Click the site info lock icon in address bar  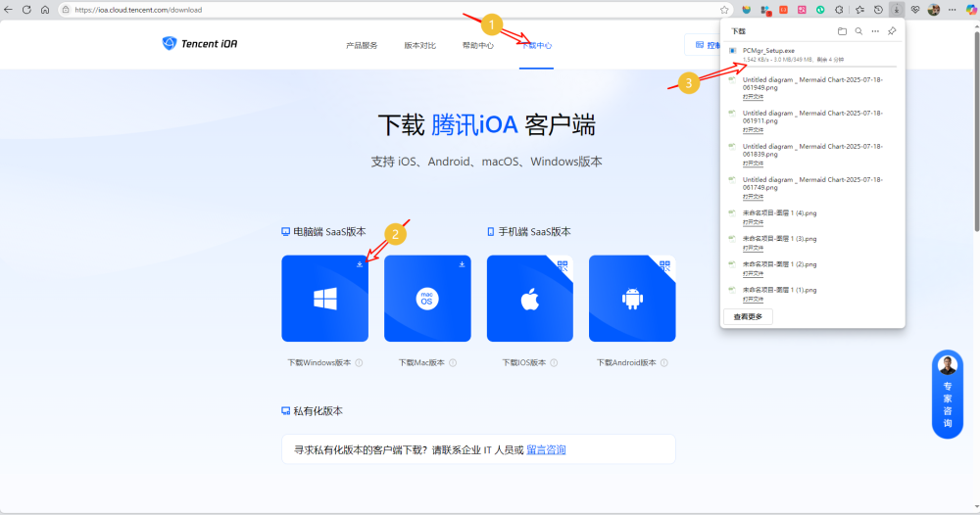pyautogui.click(x=66, y=10)
